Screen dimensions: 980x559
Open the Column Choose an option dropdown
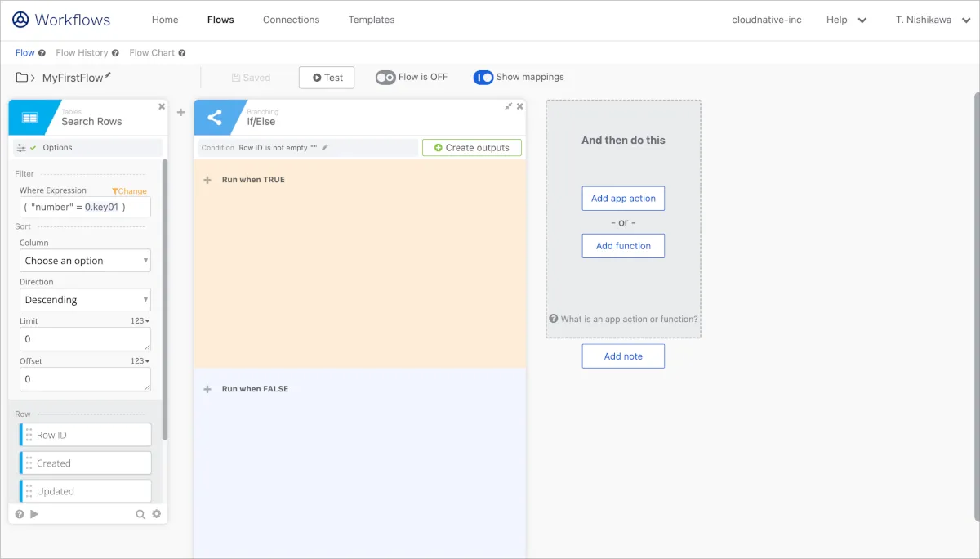pyautogui.click(x=85, y=261)
